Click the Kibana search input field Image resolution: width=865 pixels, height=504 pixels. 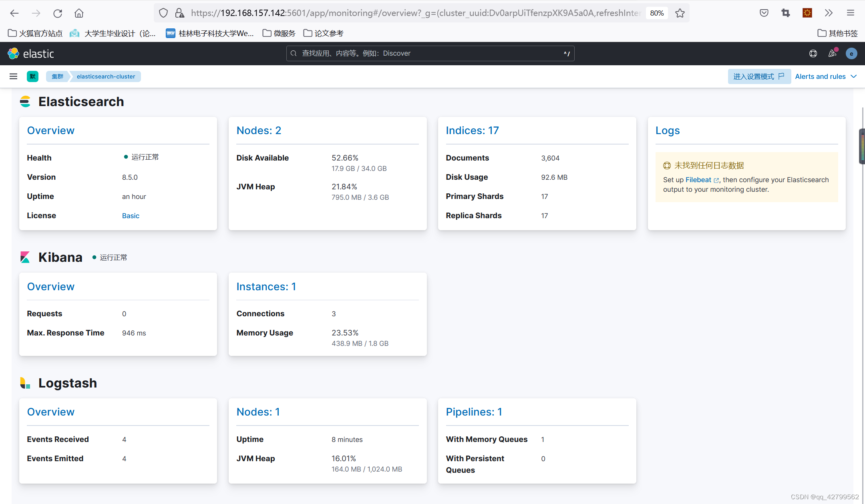[430, 54]
